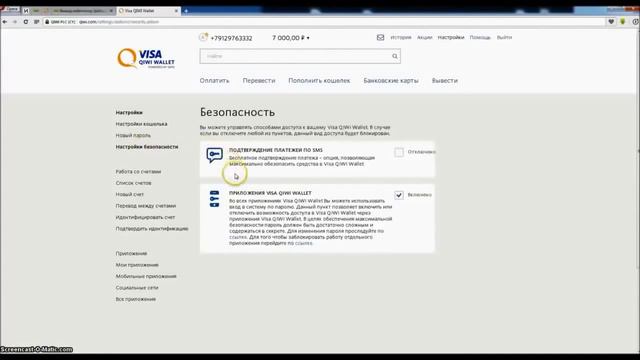Click the search input field
640x360 pixels.
[x=300, y=56]
